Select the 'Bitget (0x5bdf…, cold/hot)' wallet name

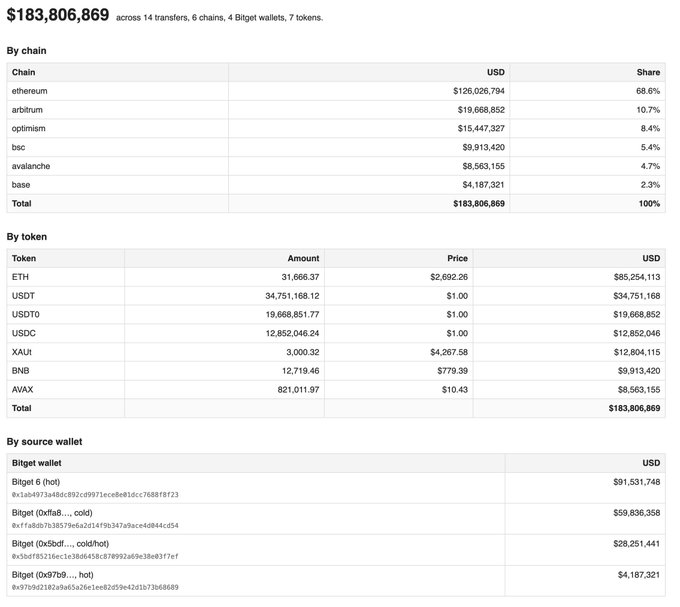[x=60, y=544]
